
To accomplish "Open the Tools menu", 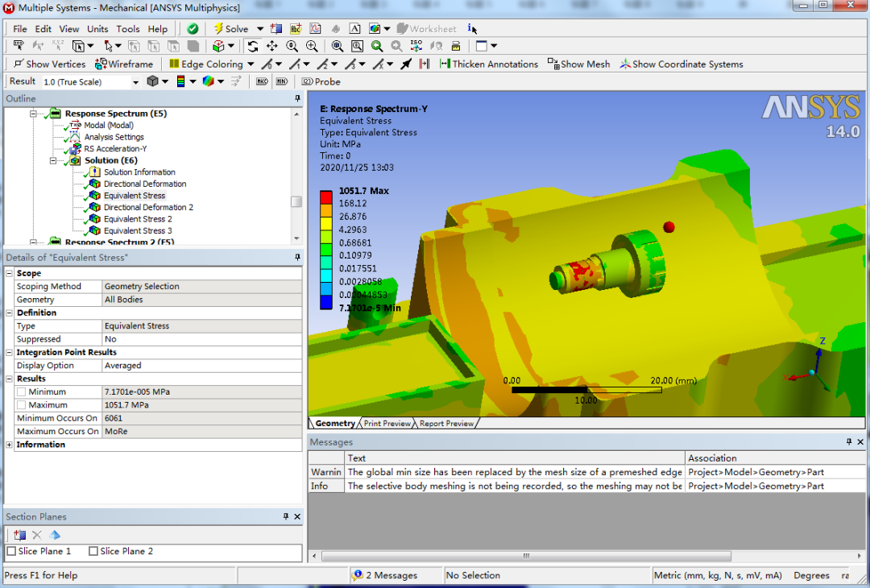I will [127, 28].
